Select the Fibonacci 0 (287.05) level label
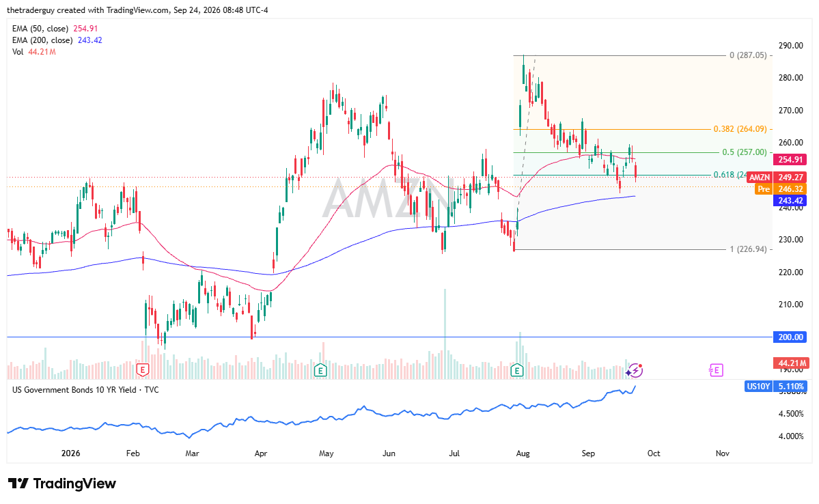The width and height of the screenshot is (819, 504). click(x=749, y=55)
